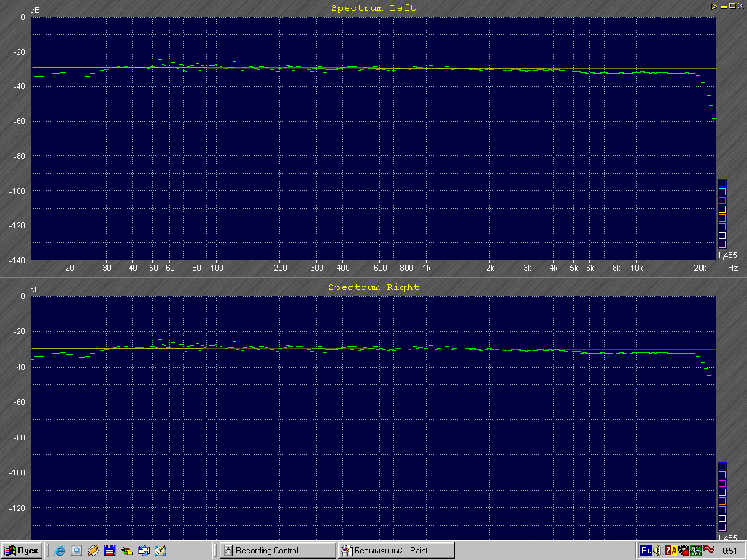
Task: Click the ZoneAlarm ZA tray icon
Action: (670, 551)
